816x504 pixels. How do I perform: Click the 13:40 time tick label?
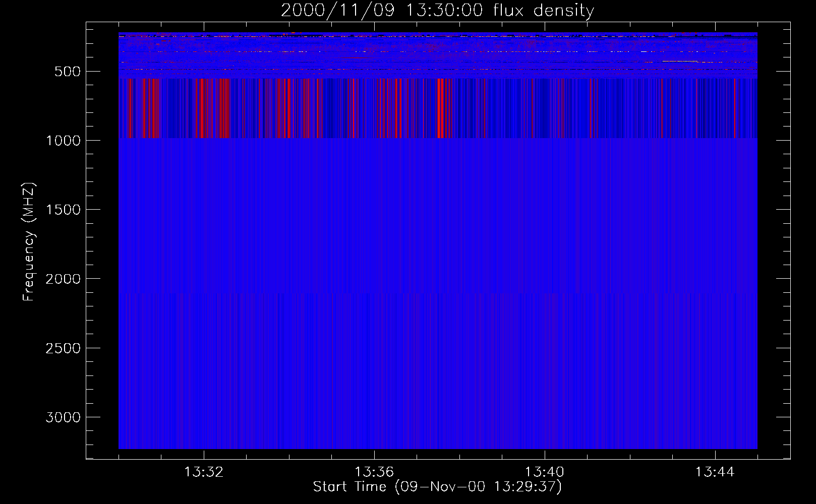click(545, 472)
